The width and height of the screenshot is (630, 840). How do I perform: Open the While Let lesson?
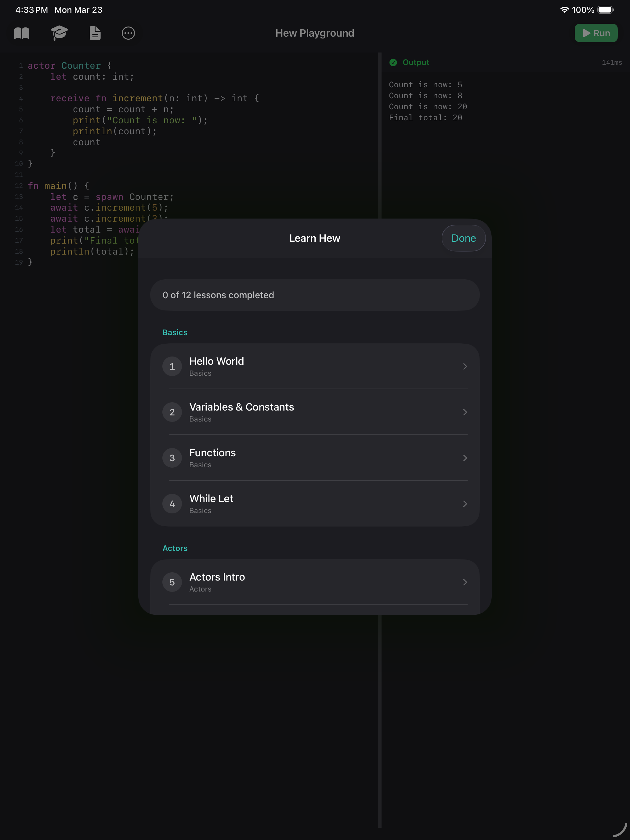coord(315,504)
